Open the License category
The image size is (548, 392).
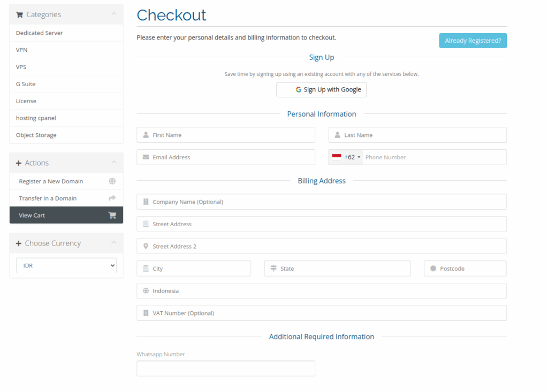[66, 101]
